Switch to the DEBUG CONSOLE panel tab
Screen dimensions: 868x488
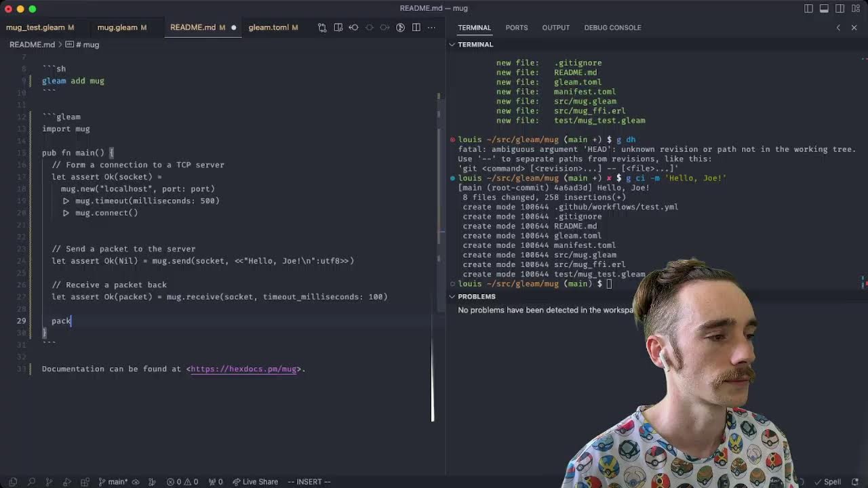[612, 28]
